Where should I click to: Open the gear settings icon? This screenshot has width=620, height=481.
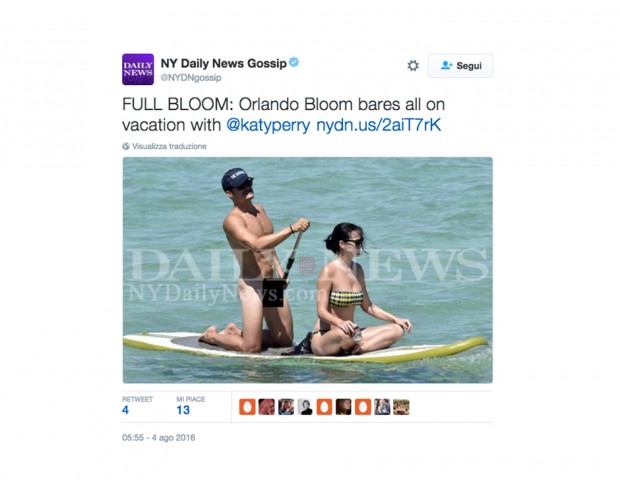(x=413, y=65)
